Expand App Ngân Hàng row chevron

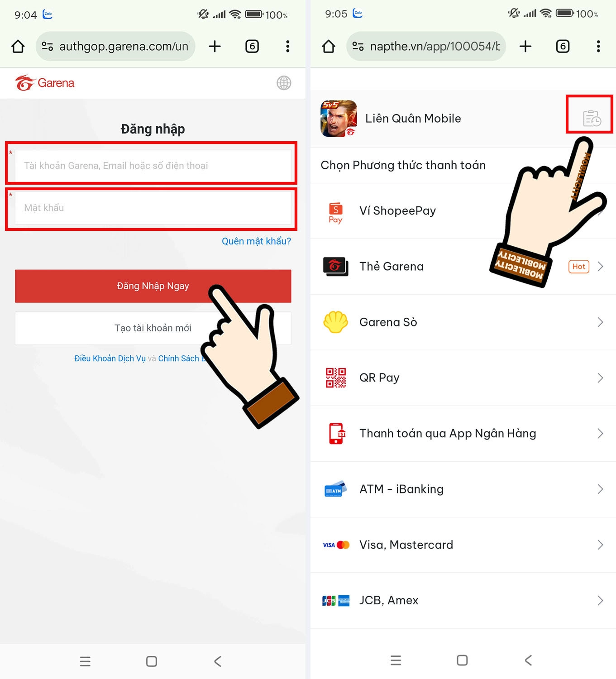601,434
